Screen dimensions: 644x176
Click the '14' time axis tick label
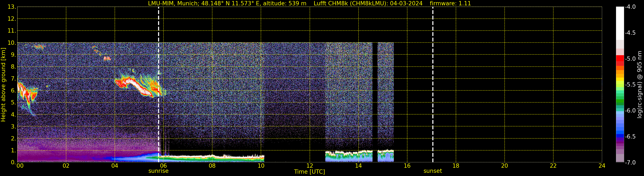click(x=358, y=166)
